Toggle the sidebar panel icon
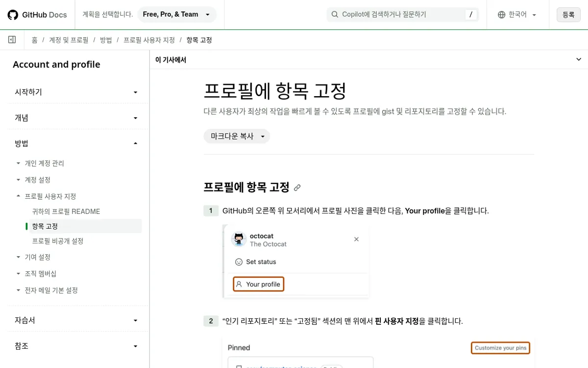 12,40
